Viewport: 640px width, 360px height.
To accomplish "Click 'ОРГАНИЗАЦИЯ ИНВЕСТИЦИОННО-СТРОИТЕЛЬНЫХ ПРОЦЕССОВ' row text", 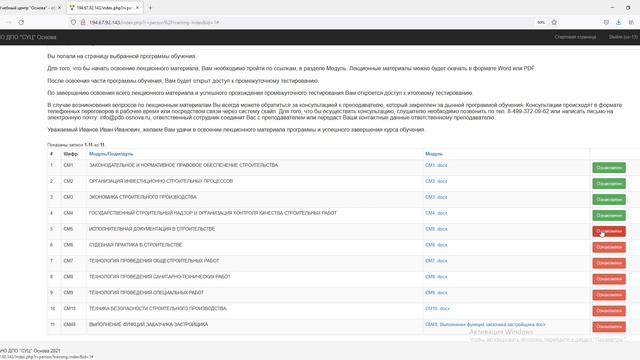I will [161, 181].
